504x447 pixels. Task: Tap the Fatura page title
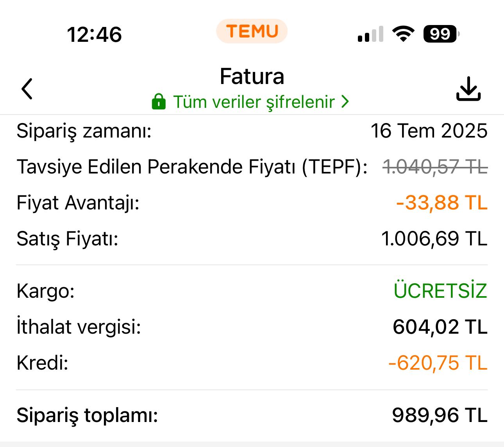[252, 76]
